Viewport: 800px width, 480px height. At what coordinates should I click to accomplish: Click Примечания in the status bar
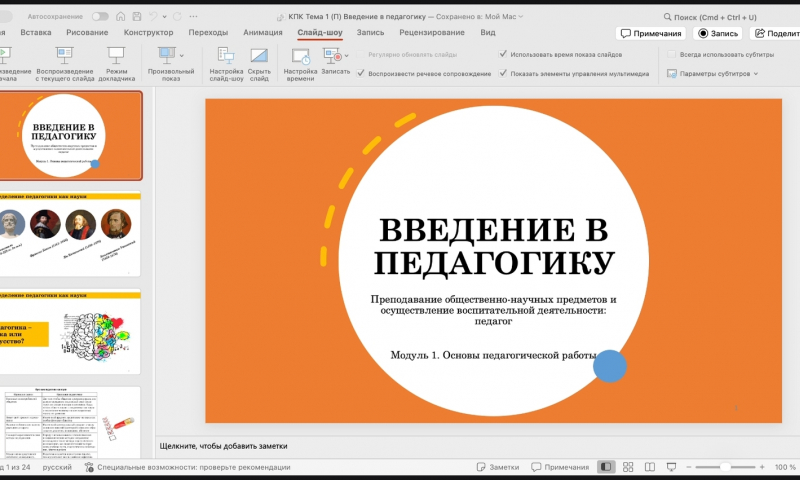(x=560, y=467)
